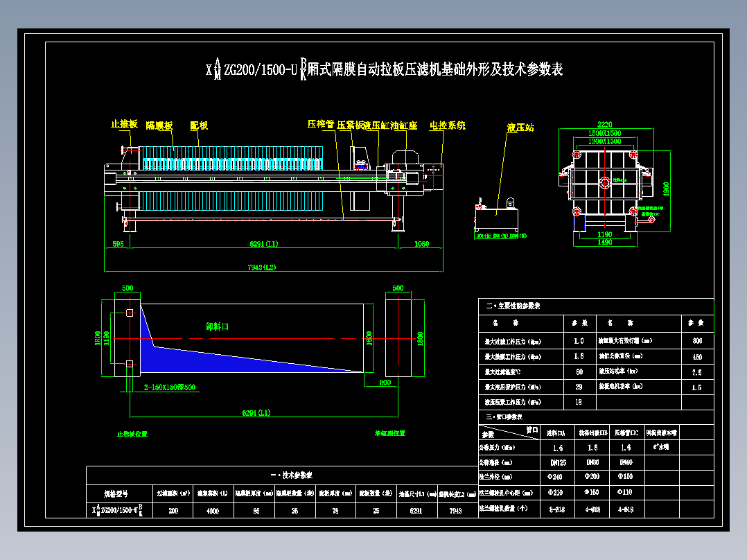Image resolution: width=747 pixels, height=560 pixels.
Task: Click the 1490 dimension in end view
Action: (x=604, y=243)
